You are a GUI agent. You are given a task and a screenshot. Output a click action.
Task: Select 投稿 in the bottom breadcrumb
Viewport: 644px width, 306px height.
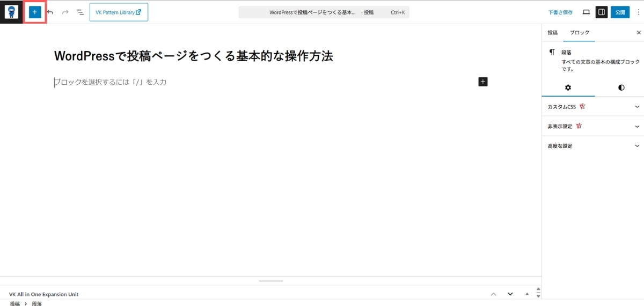point(15,303)
